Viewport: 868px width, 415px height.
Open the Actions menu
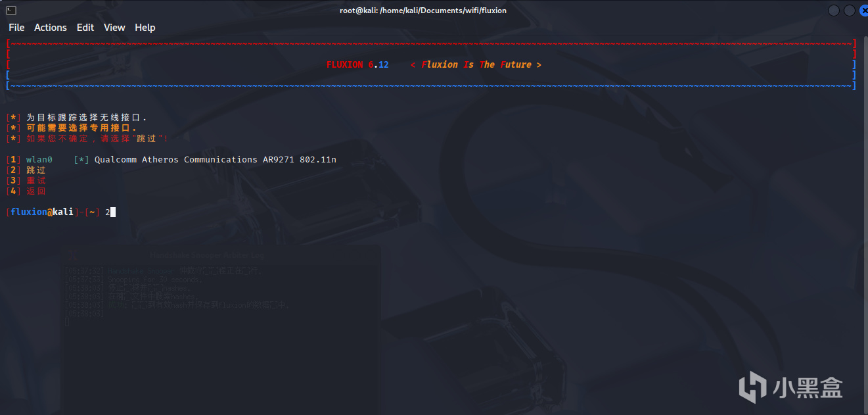tap(51, 28)
